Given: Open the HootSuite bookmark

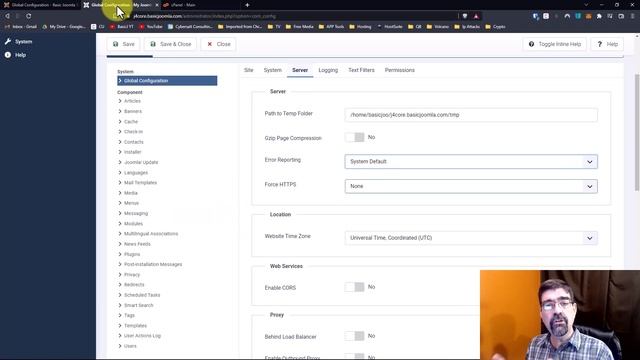Looking at the screenshot, I should tap(390, 27).
